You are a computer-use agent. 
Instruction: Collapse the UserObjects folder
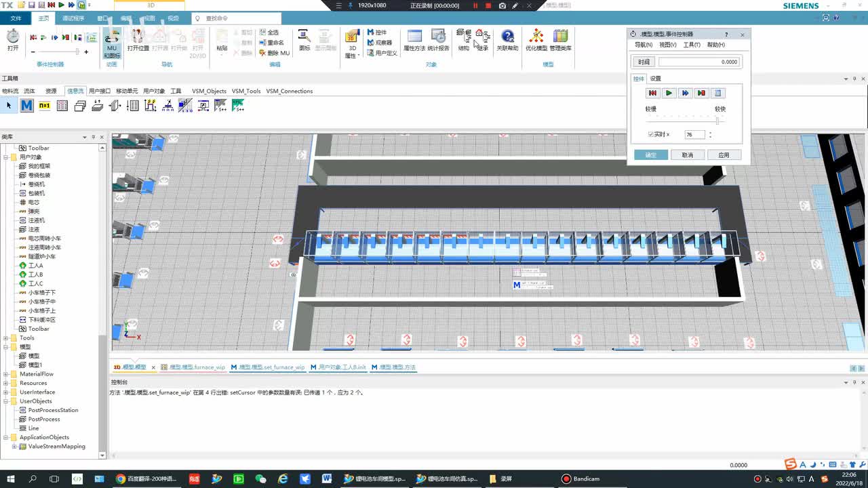[6, 401]
